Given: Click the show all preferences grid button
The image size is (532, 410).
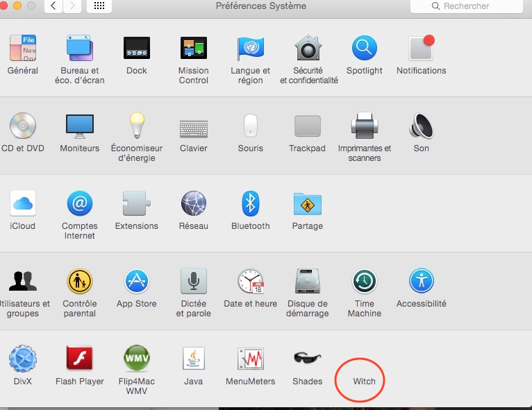Looking at the screenshot, I should click(100, 6).
